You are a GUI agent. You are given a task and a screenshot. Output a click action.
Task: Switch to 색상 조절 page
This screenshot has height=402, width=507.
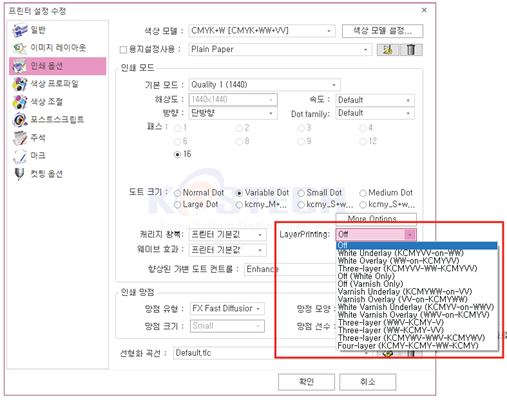(58, 102)
